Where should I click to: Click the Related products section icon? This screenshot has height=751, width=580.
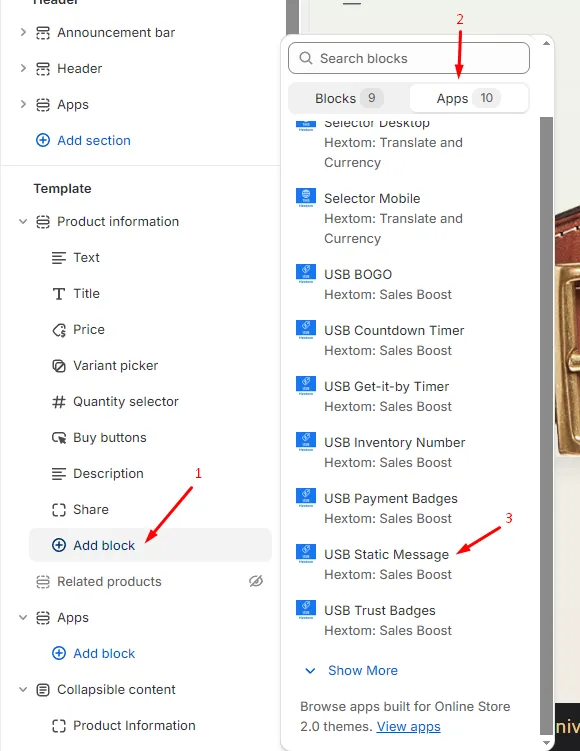point(43,581)
